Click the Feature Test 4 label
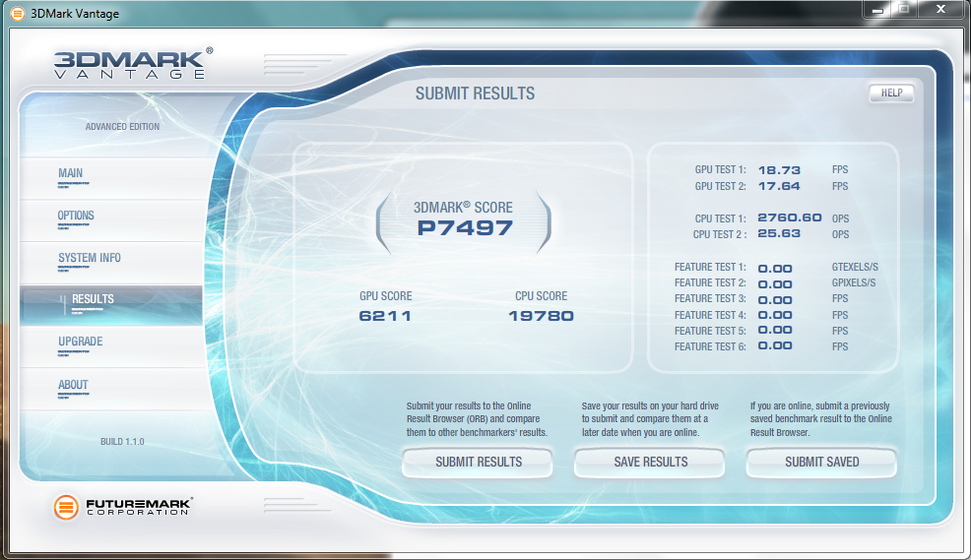 tap(710, 315)
